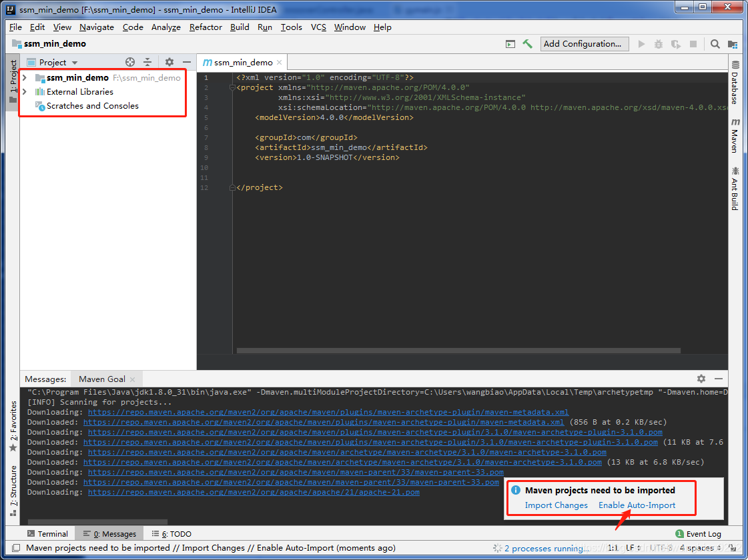Viewport: 748px width, 560px height.
Task: Click the background processes spinner icon
Action: tap(498, 548)
